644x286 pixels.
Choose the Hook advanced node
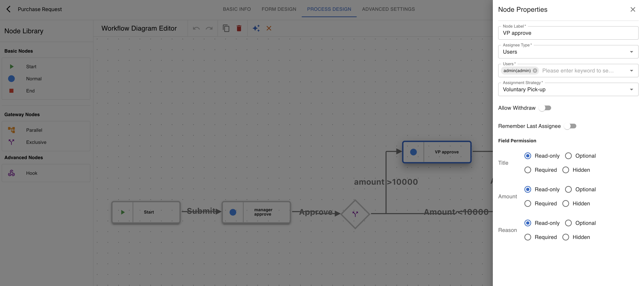[46, 173]
